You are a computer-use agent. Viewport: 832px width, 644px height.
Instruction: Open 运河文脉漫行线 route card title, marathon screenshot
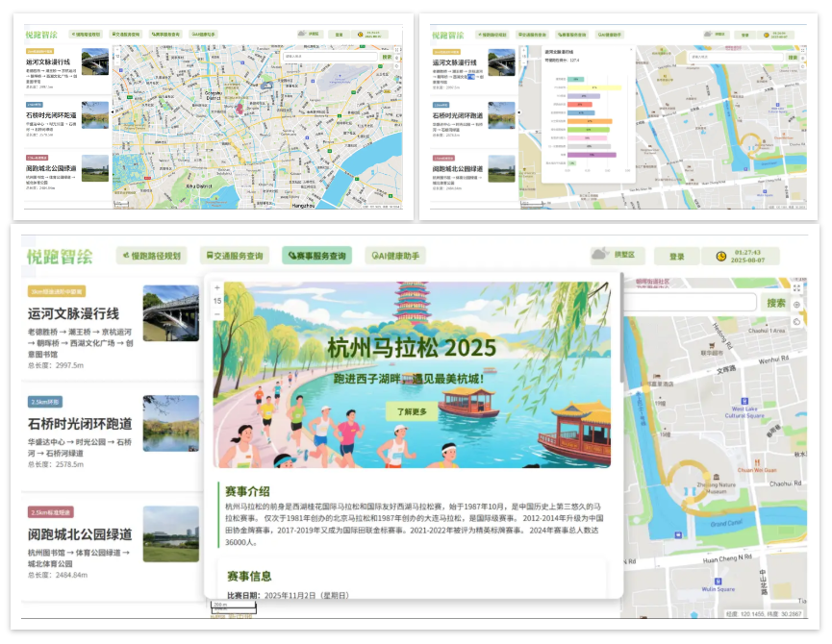pos(73,313)
